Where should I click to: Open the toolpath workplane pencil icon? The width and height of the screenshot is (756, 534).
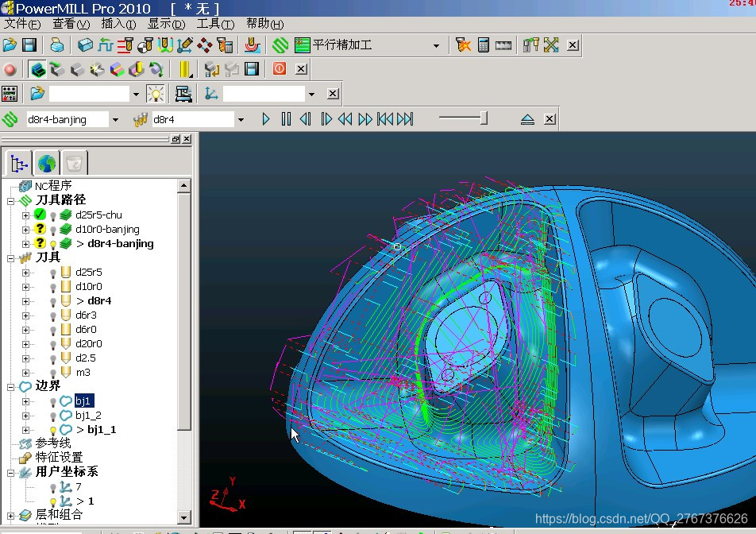coord(185,45)
